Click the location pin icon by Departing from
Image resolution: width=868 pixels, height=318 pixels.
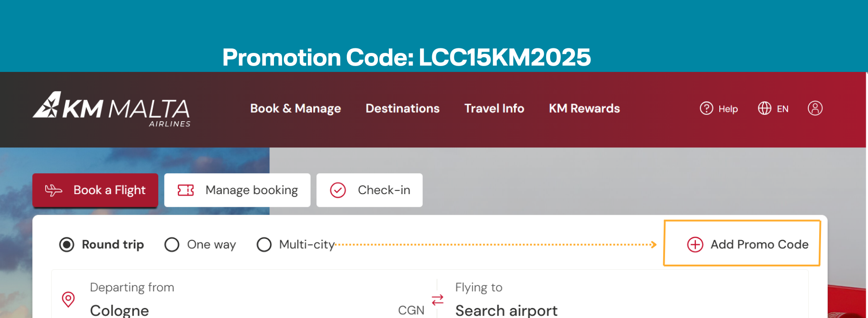[68, 299]
